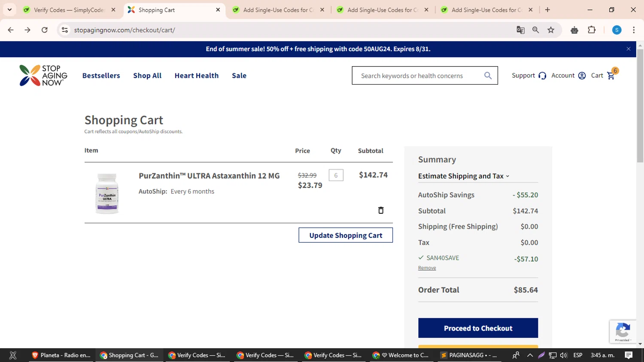644x362 pixels.
Task: Click the search magnifier icon
Action: point(488,76)
